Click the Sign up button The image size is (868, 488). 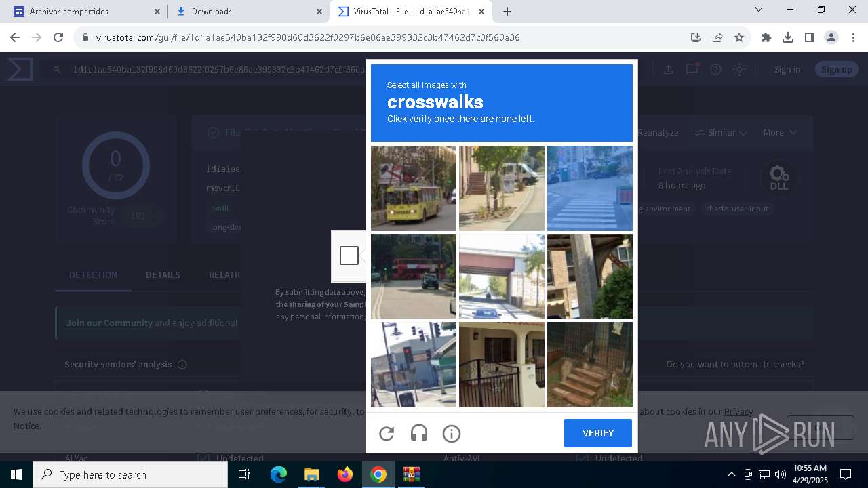coord(837,69)
